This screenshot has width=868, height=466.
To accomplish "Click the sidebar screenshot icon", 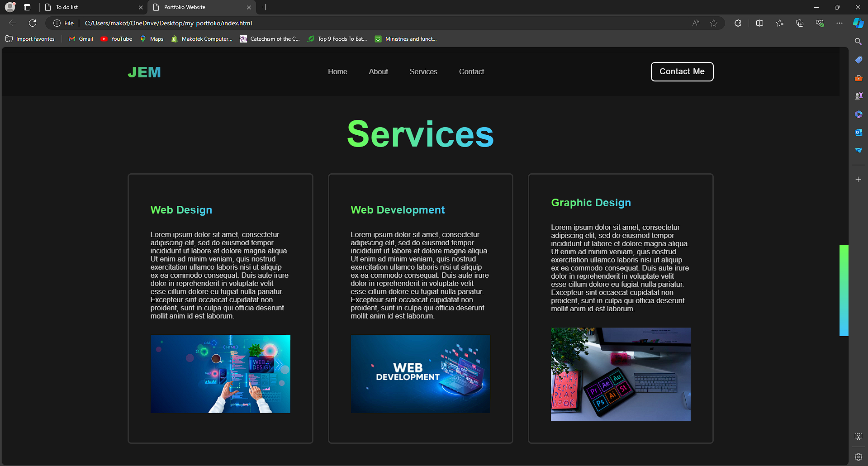I will click(x=859, y=437).
